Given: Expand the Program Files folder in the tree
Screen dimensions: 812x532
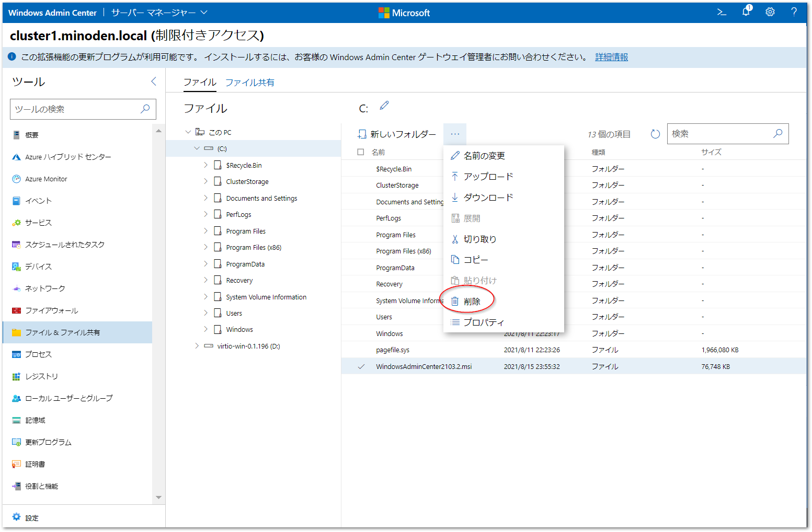Looking at the screenshot, I should point(205,230).
